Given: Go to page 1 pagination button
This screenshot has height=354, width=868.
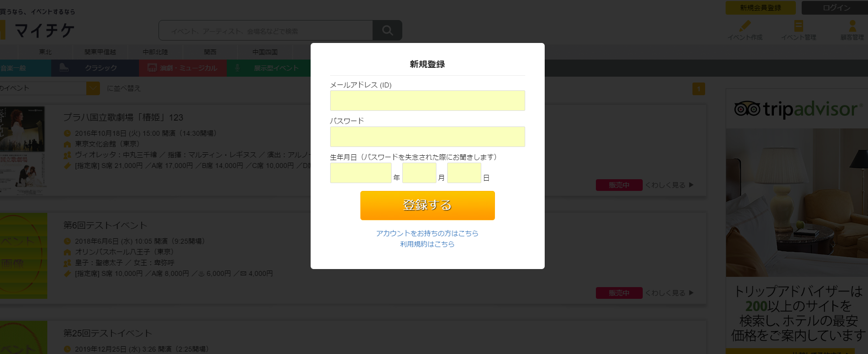Looking at the screenshot, I should [x=698, y=89].
